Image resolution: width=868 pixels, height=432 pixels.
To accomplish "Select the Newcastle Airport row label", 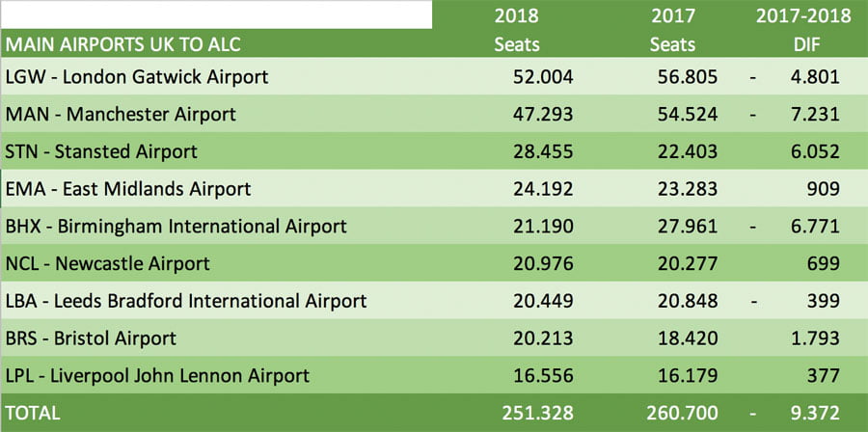I will pos(108,263).
